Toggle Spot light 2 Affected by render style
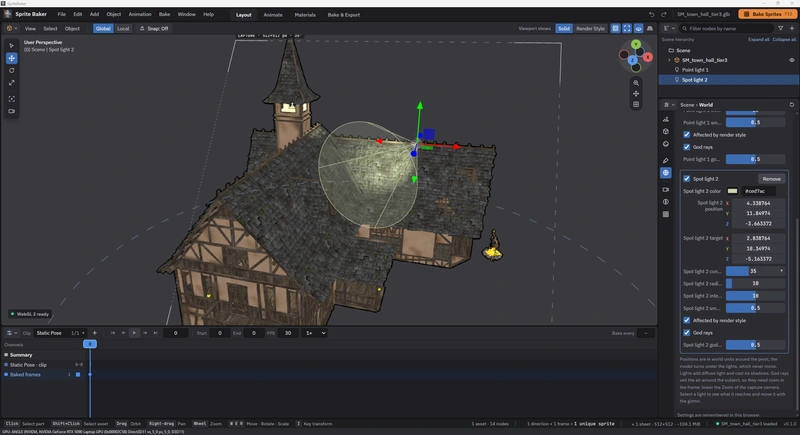Image resolution: width=800 pixels, height=435 pixels. pos(687,320)
